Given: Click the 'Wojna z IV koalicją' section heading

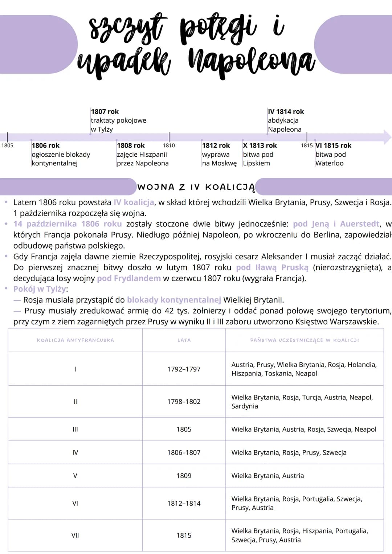Looking at the screenshot, I should click(x=196, y=187).
